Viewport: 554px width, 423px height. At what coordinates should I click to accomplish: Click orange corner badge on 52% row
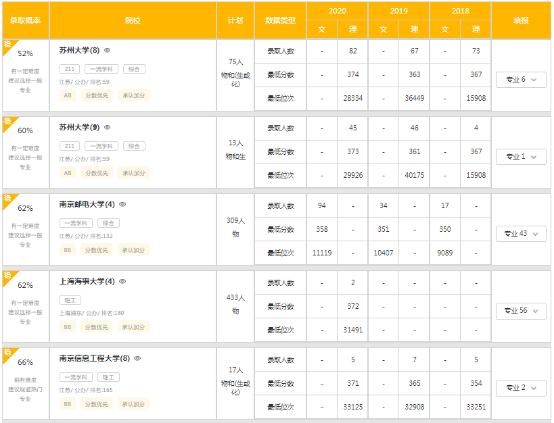(8, 46)
